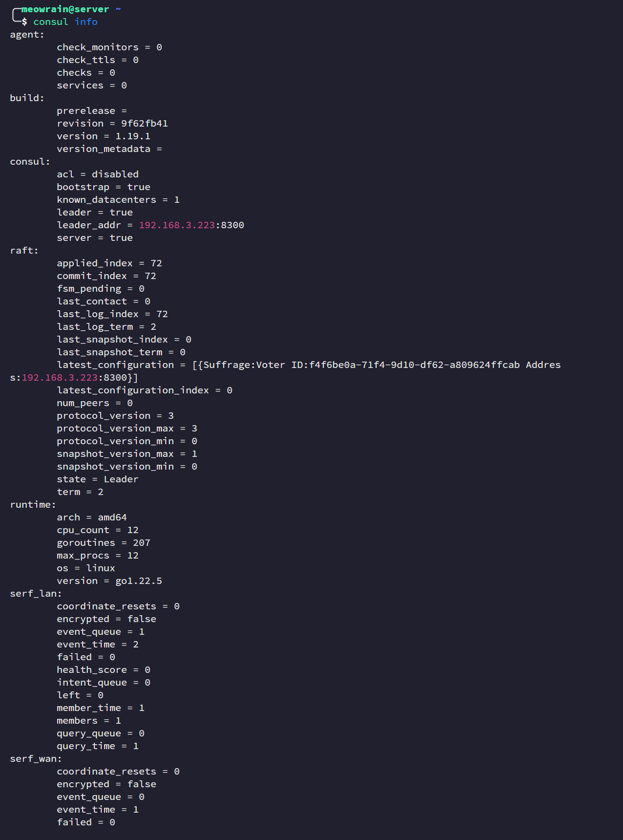Click the "serf_lan:" section header
This screenshot has width=623, height=840.
[36, 594]
